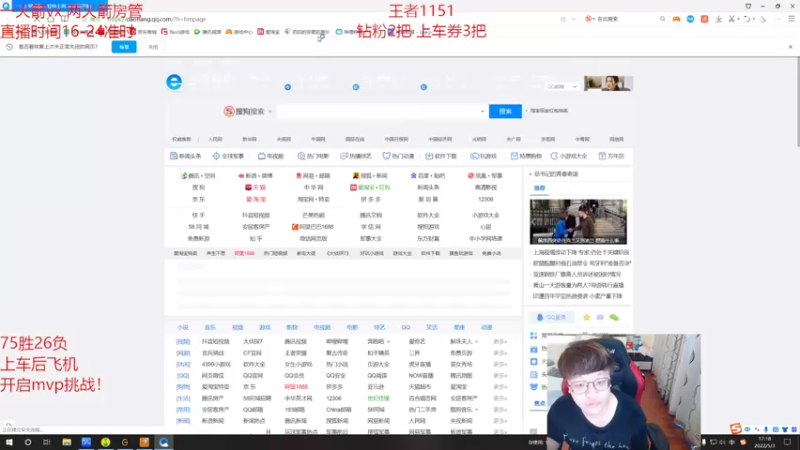Image resolution: width=800 pixels, height=450 pixels.
Task: Select the 音乐 category tab
Action: point(210,327)
